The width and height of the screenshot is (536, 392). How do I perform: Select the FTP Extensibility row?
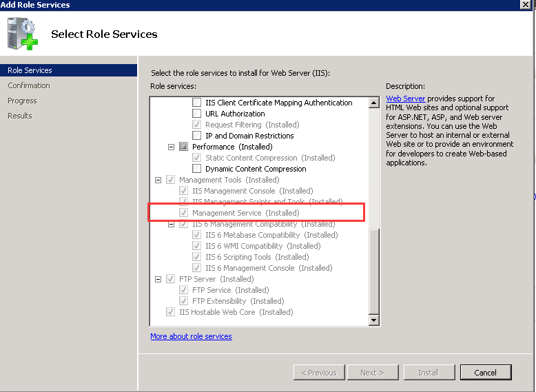tap(238, 301)
